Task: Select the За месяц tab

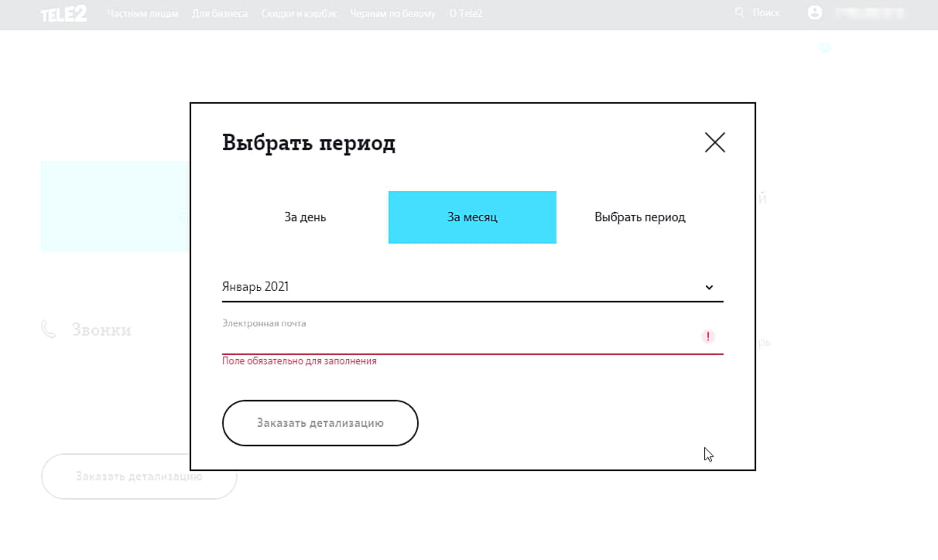Action: [472, 217]
